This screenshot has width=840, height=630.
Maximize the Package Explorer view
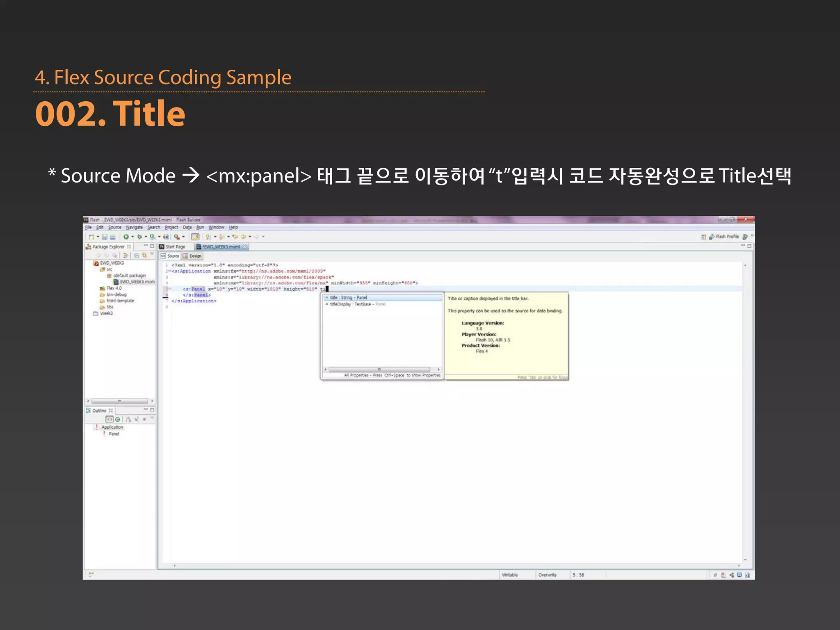click(152, 246)
